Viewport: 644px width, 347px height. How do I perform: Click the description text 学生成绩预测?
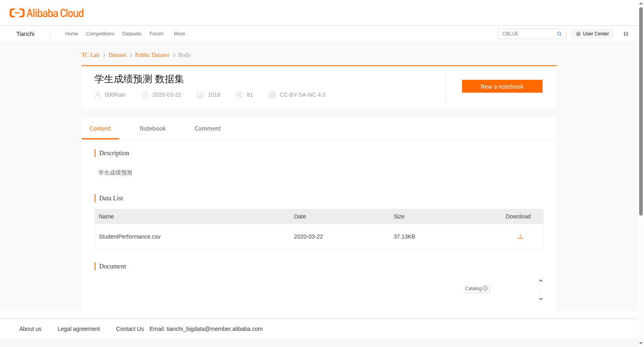(115, 173)
